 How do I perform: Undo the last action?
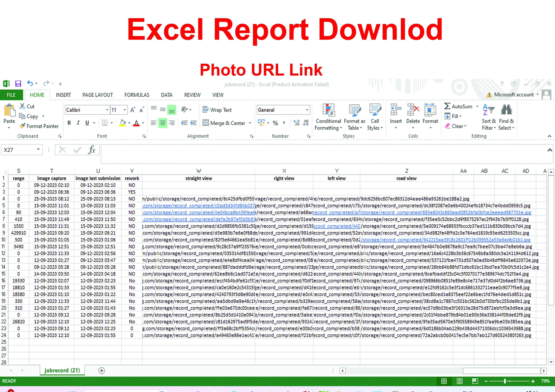pyautogui.click(x=30, y=83)
